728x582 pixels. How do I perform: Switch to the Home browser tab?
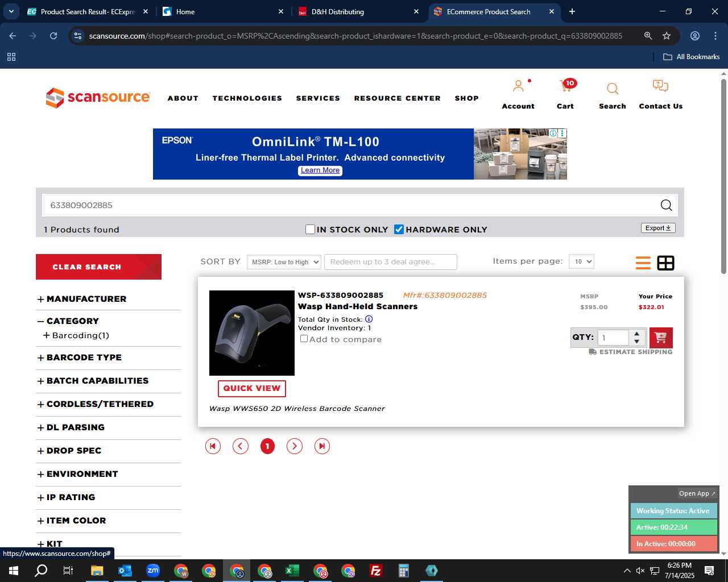click(x=223, y=11)
